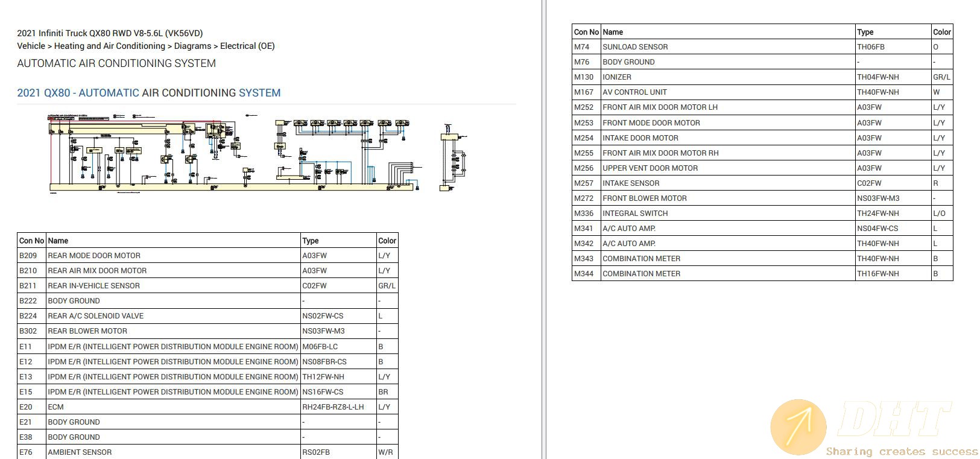Click the breadcrumb 'Vehicle > Heating and Air Conditioning' line
Image resolution: width=980 pixels, height=459 pixels.
coord(146,46)
